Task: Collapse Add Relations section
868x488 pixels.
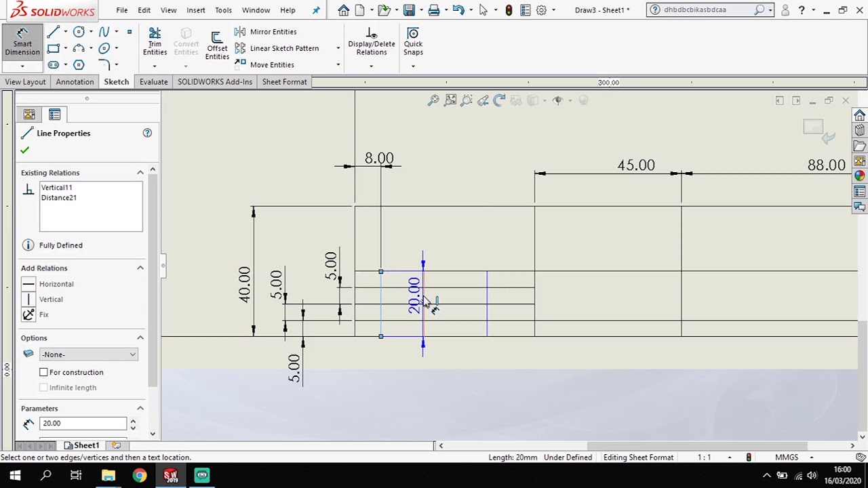Action: pos(140,268)
